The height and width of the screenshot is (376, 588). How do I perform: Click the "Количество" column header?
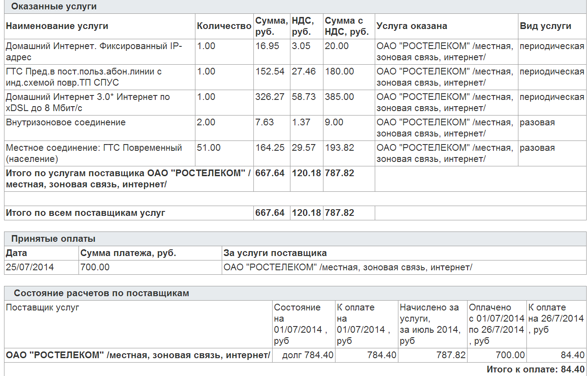click(224, 26)
